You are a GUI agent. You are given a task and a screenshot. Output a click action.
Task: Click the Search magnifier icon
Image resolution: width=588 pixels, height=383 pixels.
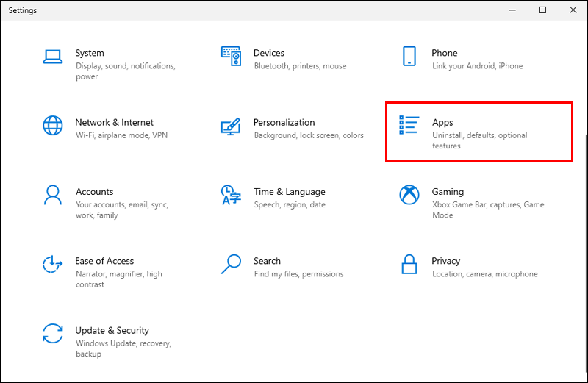pyautogui.click(x=231, y=264)
